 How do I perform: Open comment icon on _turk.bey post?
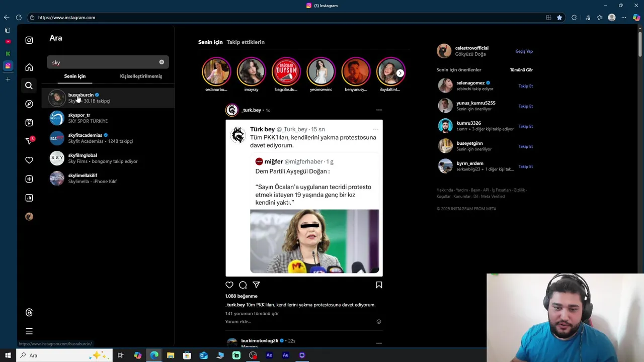[243, 285]
